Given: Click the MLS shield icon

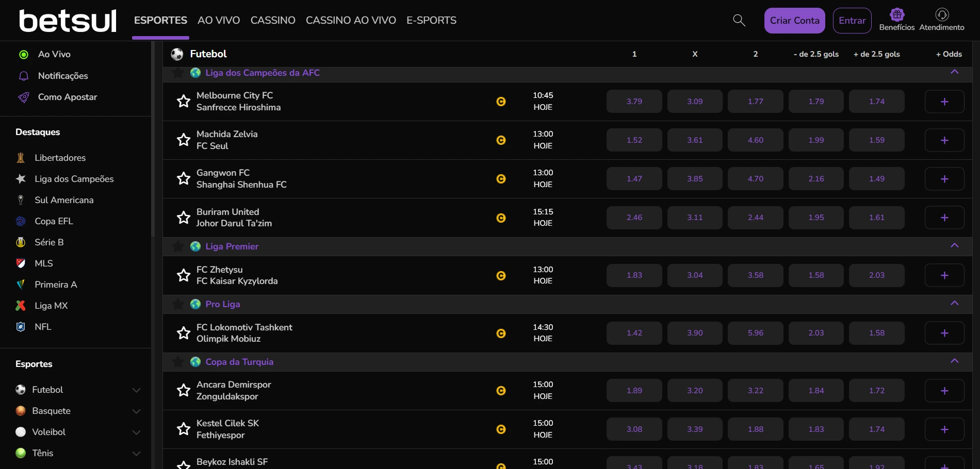Looking at the screenshot, I should 21,263.
